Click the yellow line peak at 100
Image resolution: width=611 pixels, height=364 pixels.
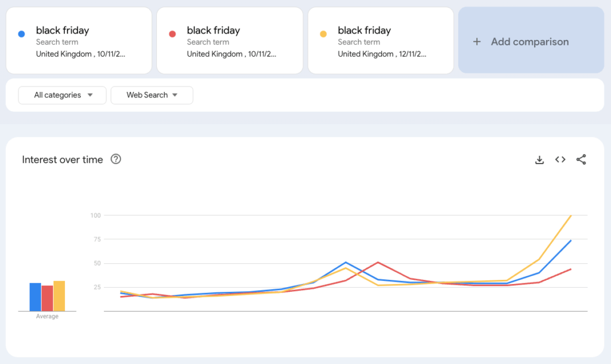[571, 215]
